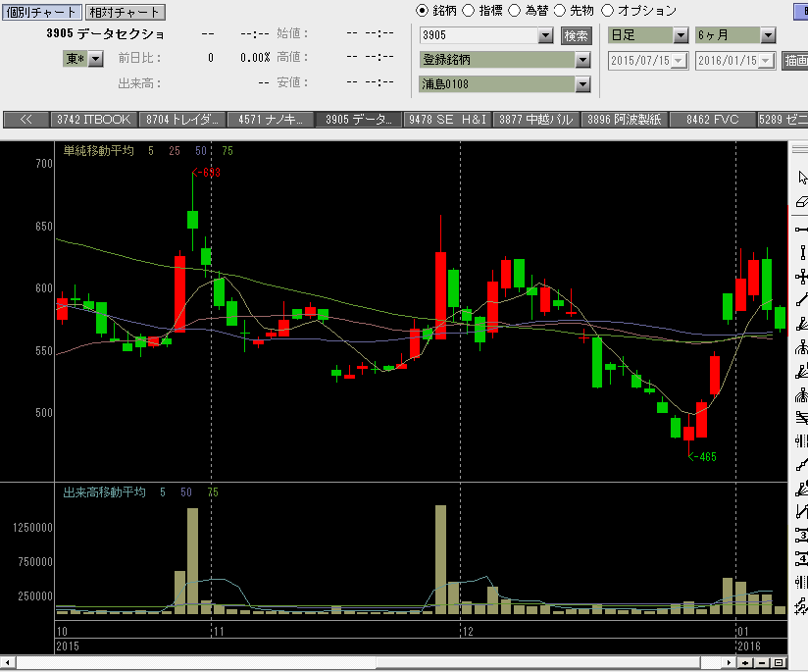Click into the 3905 stock code field

[x=480, y=35]
